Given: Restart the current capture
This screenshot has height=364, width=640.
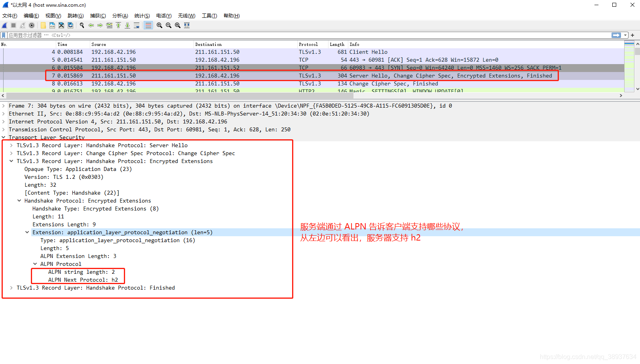Looking at the screenshot, I should coord(23,25).
